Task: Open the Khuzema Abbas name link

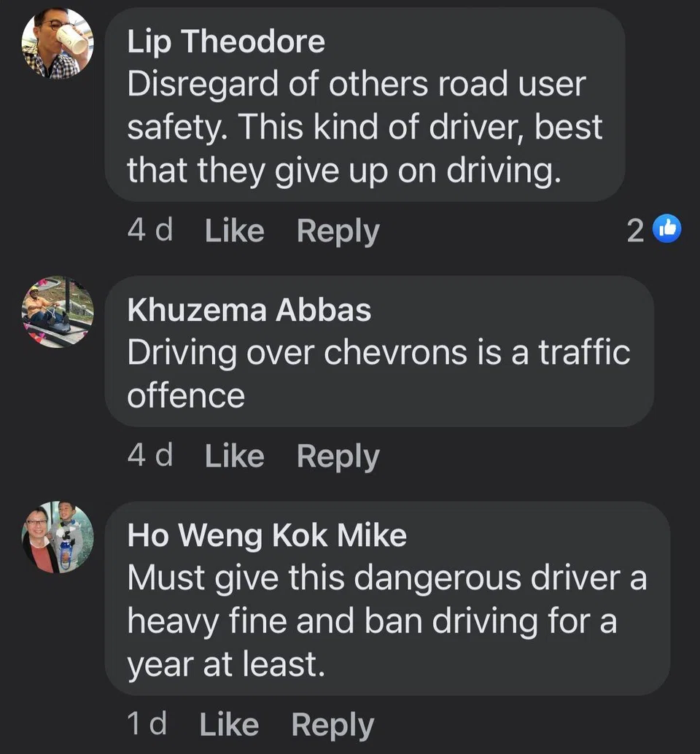Action: pyautogui.click(x=249, y=311)
